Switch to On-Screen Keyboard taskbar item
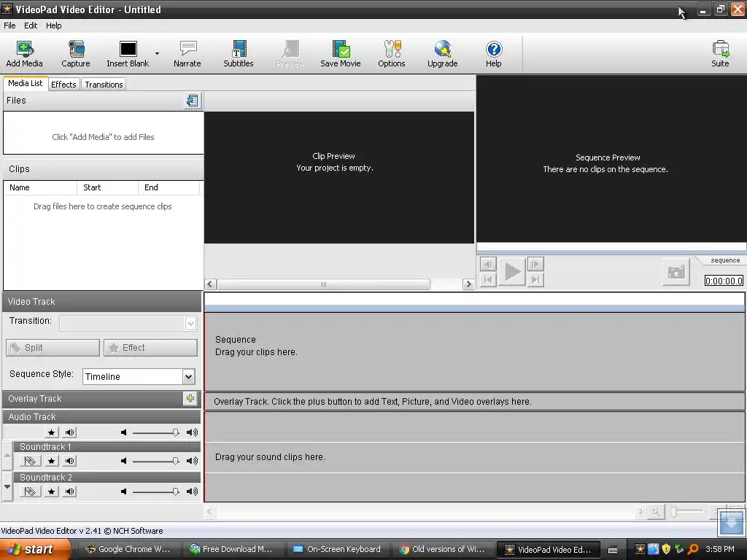747x560 pixels. tap(337, 550)
